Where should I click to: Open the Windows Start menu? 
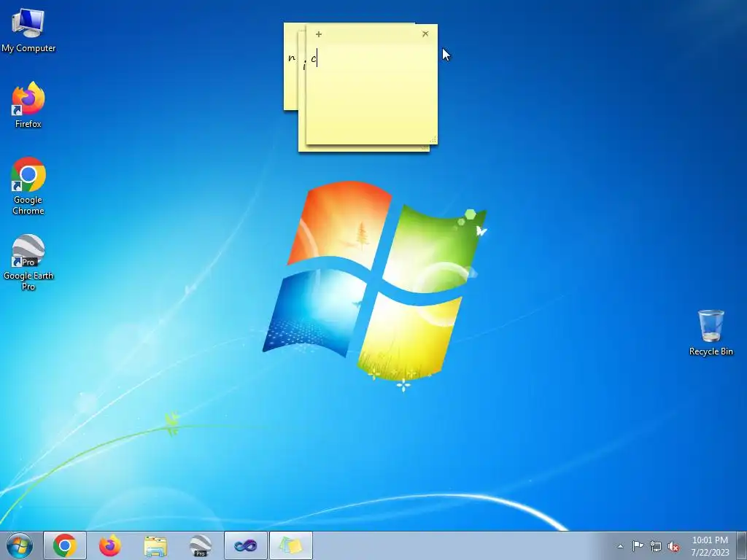(x=20, y=545)
